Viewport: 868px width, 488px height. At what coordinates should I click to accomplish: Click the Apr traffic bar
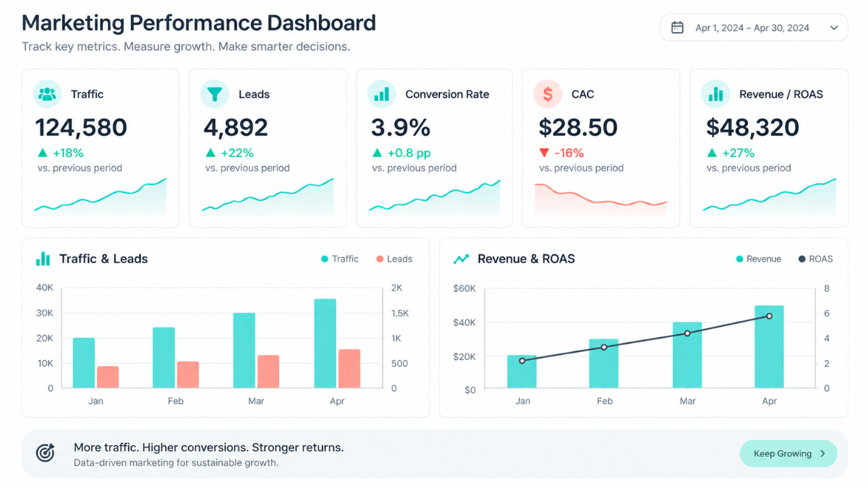pos(325,343)
